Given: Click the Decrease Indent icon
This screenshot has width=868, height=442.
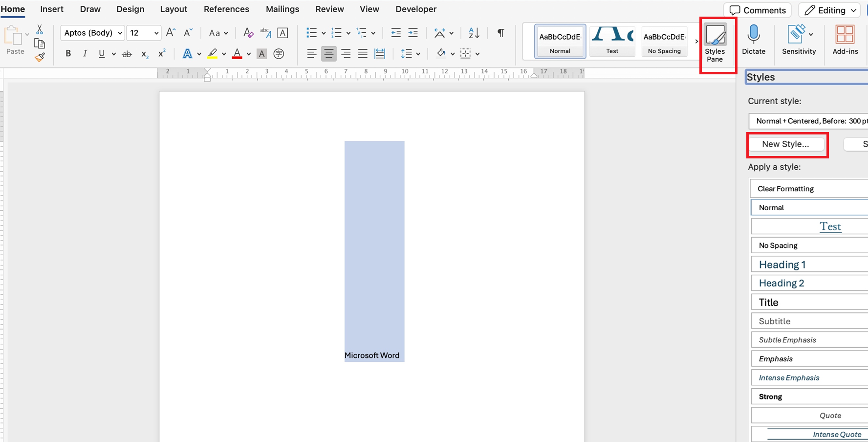Looking at the screenshot, I should pos(396,33).
